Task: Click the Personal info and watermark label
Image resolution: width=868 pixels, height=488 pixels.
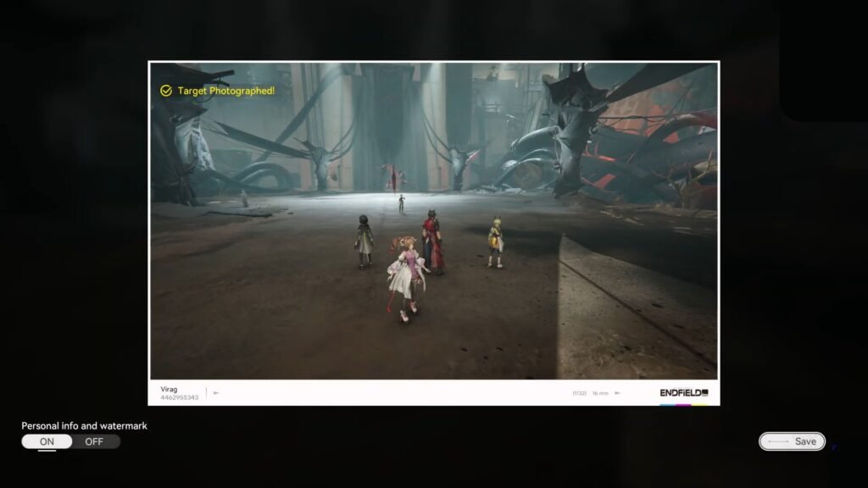Action: pos(84,426)
